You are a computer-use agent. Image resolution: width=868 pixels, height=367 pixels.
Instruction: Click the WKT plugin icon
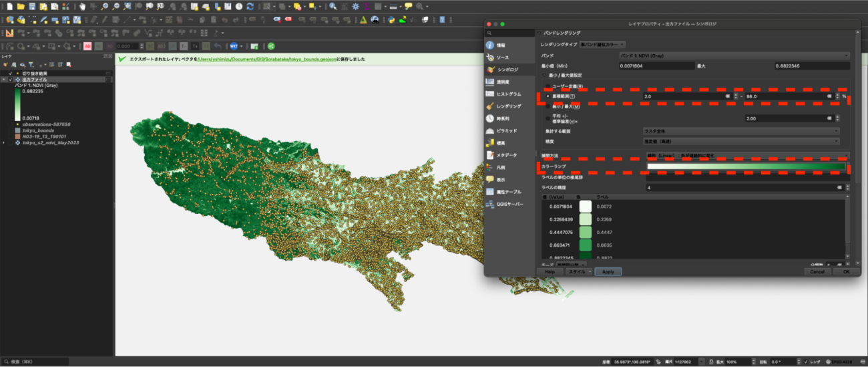coord(234,46)
